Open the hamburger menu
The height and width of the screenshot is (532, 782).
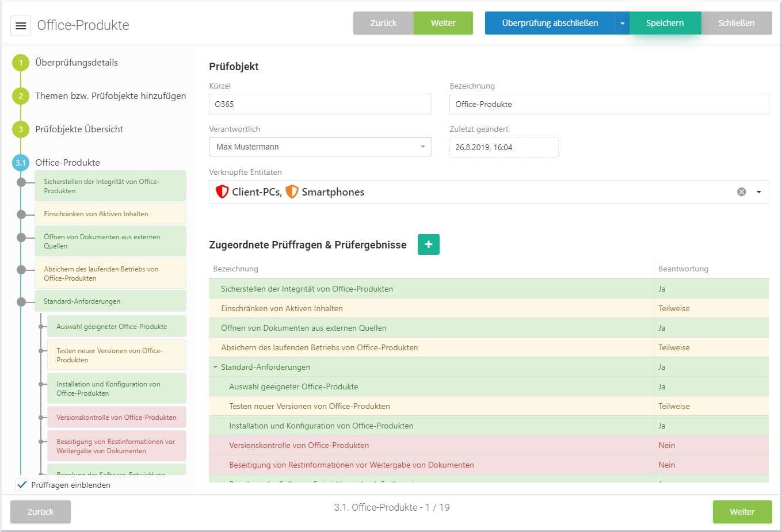pyautogui.click(x=21, y=26)
